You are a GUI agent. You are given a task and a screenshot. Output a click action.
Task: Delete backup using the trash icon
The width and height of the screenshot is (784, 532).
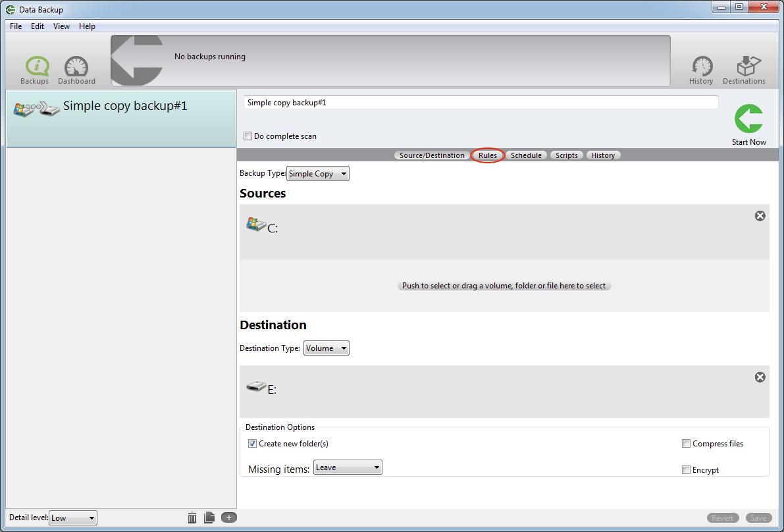point(192,518)
